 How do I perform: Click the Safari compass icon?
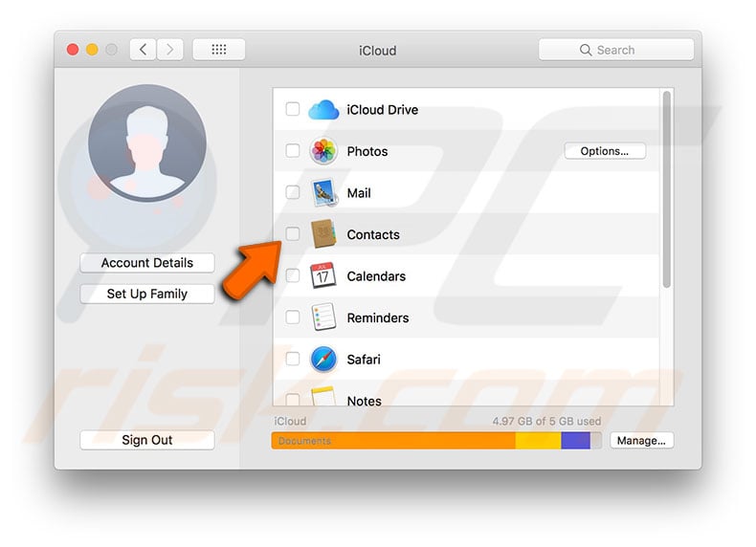323,359
